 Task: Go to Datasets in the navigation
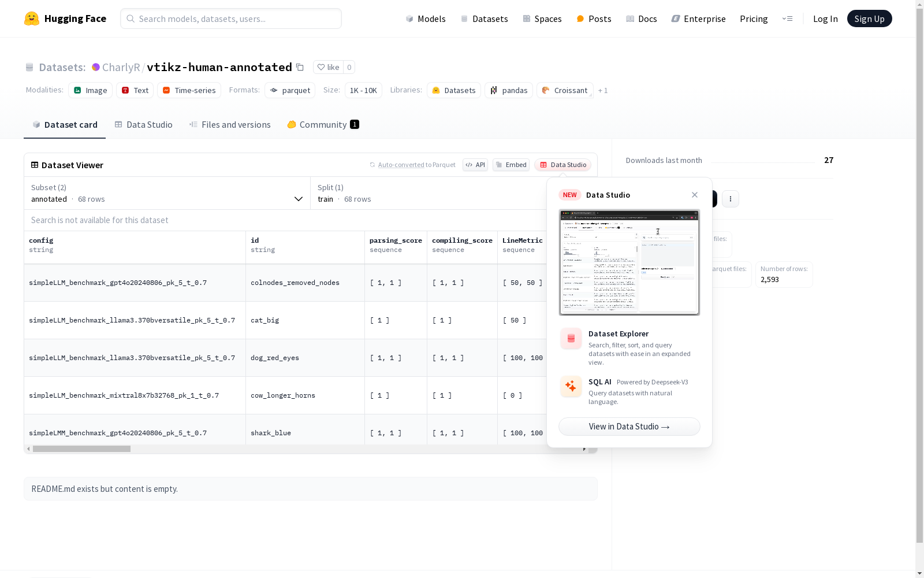(484, 18)
